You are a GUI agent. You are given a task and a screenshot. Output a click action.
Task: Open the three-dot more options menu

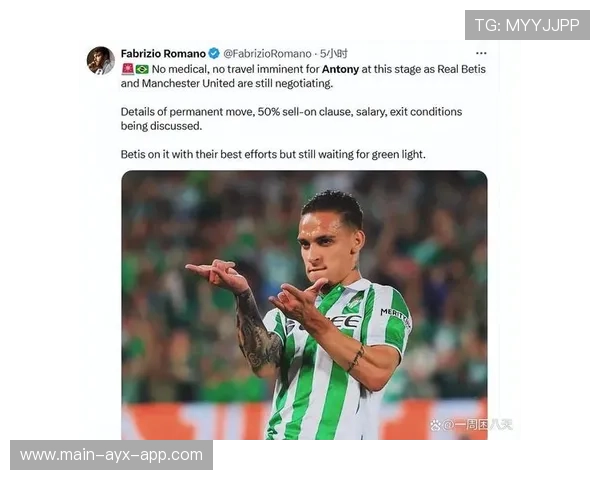click(481, 53)
